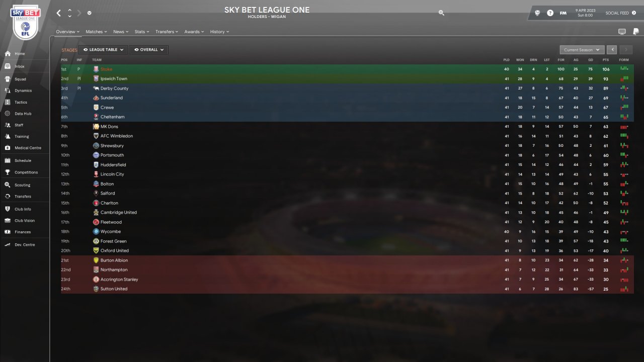This screenshot has height=362, width=644.
Task: Toggle the League Table stage view
Action: tap(103, 50)
